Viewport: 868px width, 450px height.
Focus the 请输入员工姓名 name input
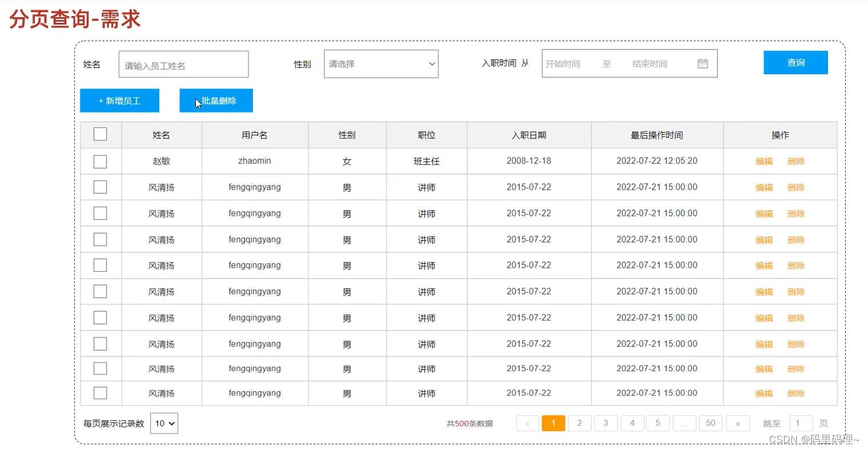tap(183, 65)
